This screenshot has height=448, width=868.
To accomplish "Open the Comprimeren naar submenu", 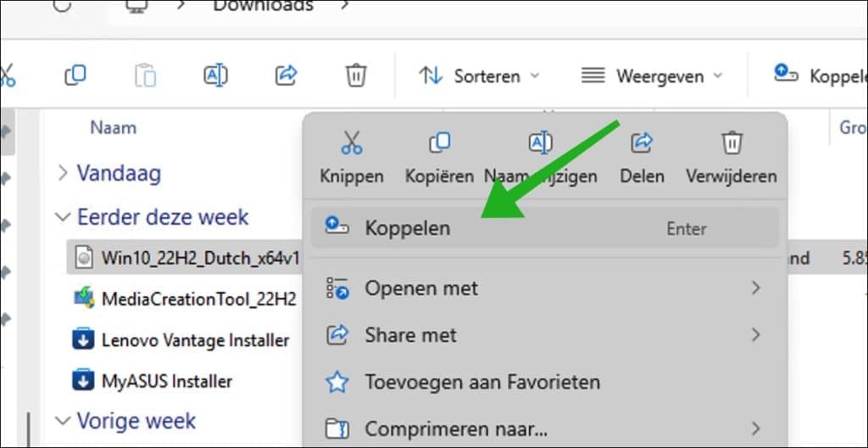I will [x=545, y=428].
